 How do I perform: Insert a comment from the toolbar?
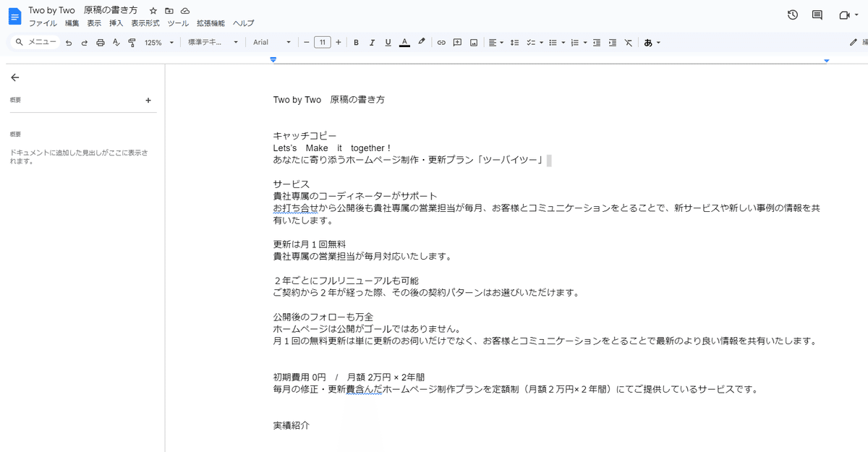tap(456, 42)
